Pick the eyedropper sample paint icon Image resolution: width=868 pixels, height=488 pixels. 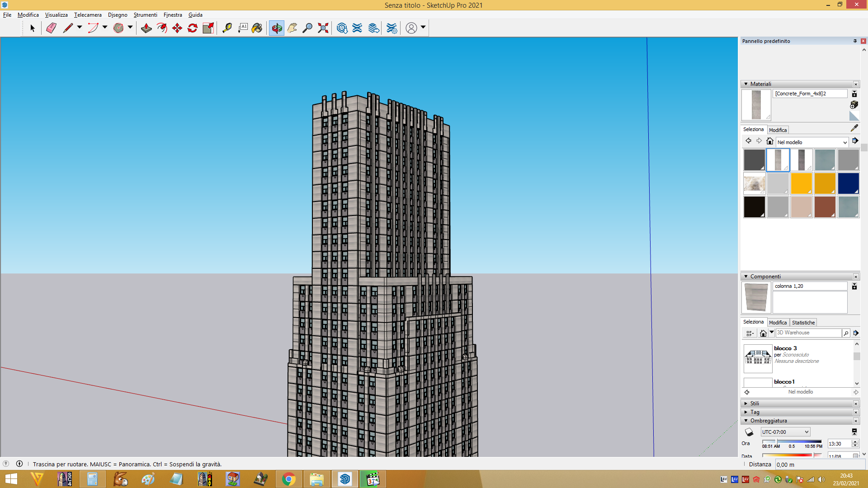tap(854, 128)
